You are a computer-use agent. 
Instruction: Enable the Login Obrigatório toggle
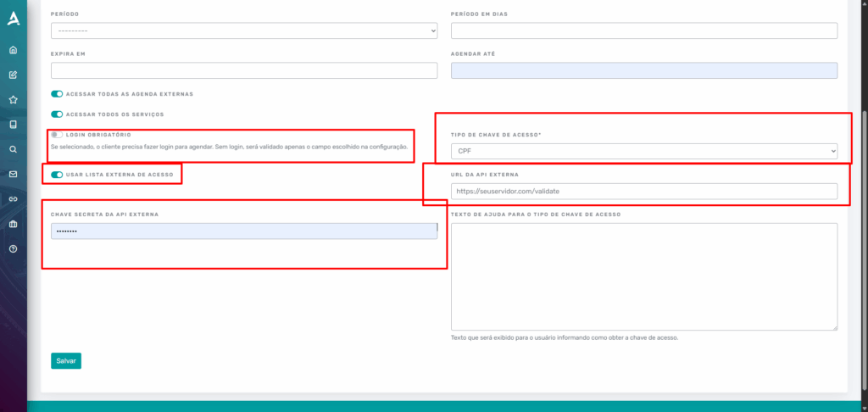click(x=57, y=135)
